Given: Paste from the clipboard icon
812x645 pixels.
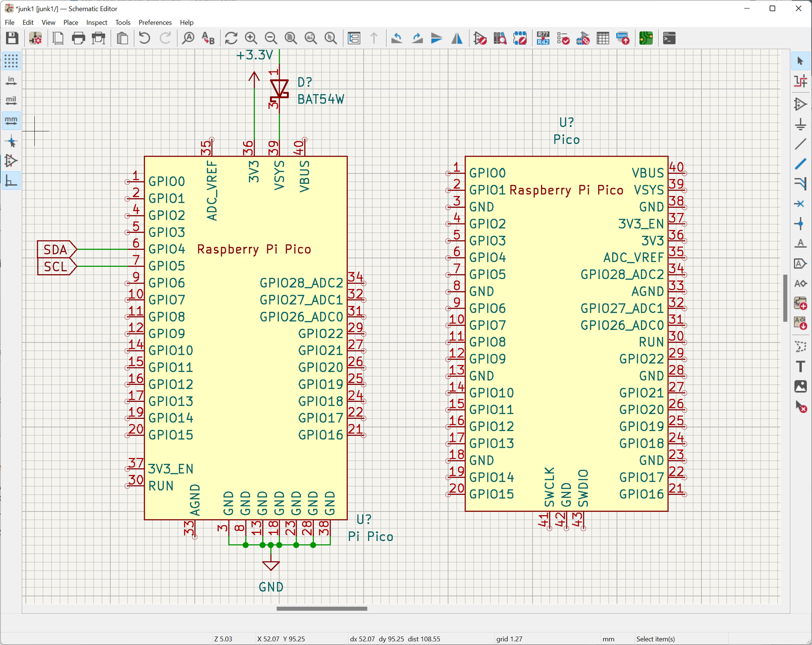Looking at the screenshot, I should click(x=122, y=38).
